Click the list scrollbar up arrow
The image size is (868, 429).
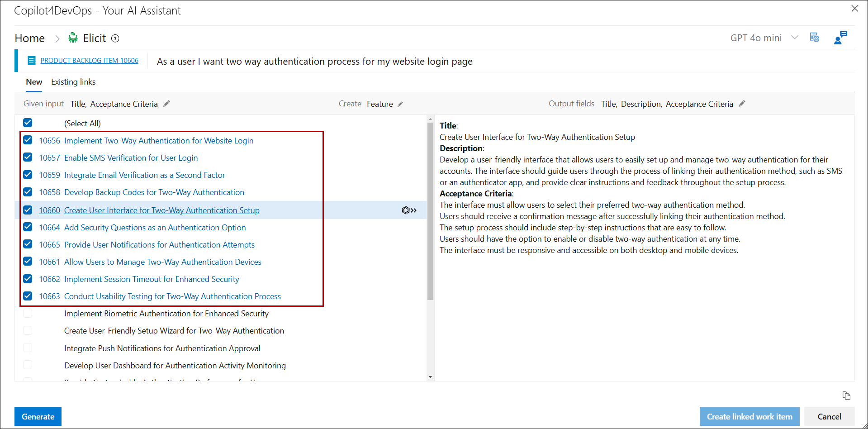[x=430, y=119]
